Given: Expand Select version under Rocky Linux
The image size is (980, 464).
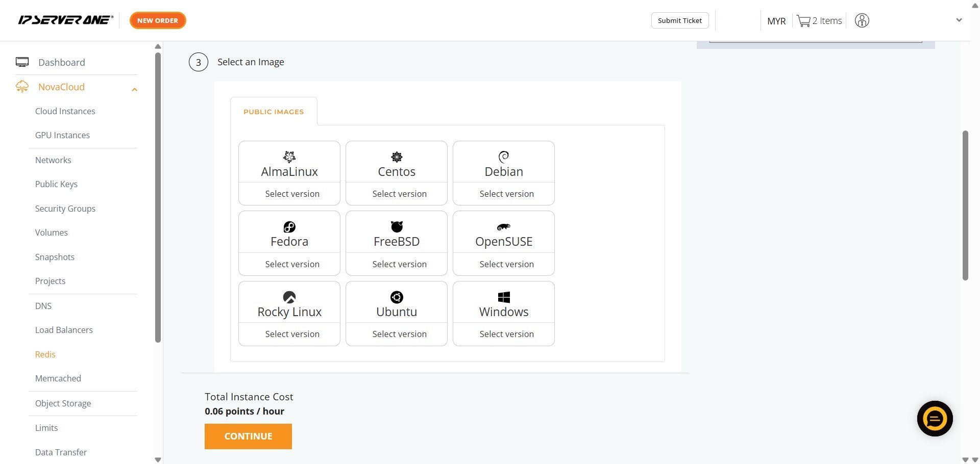Looking at the screenshot, I should point(292,334).
